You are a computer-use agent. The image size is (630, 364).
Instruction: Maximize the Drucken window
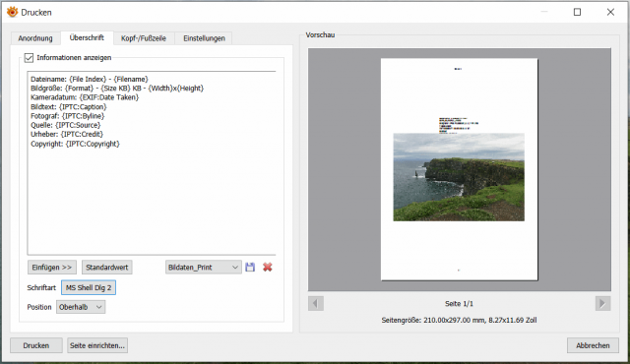(x=577, y=12)
